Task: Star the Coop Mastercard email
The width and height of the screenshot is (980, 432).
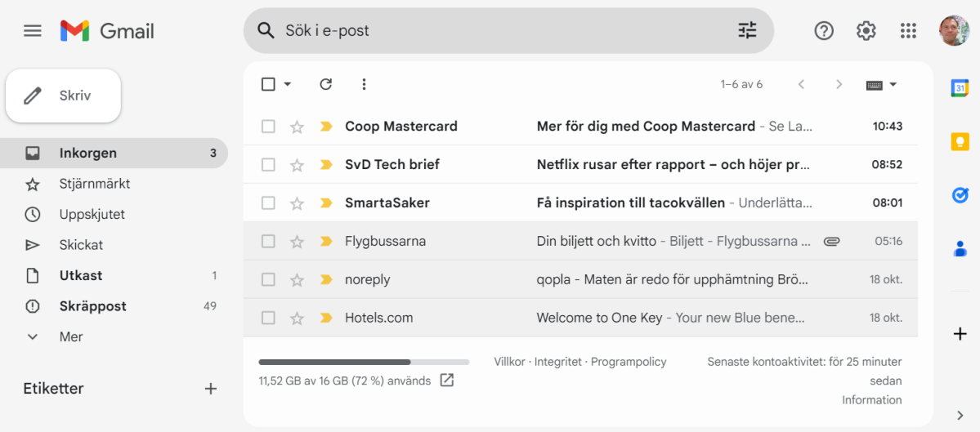Action: [297, 127]
